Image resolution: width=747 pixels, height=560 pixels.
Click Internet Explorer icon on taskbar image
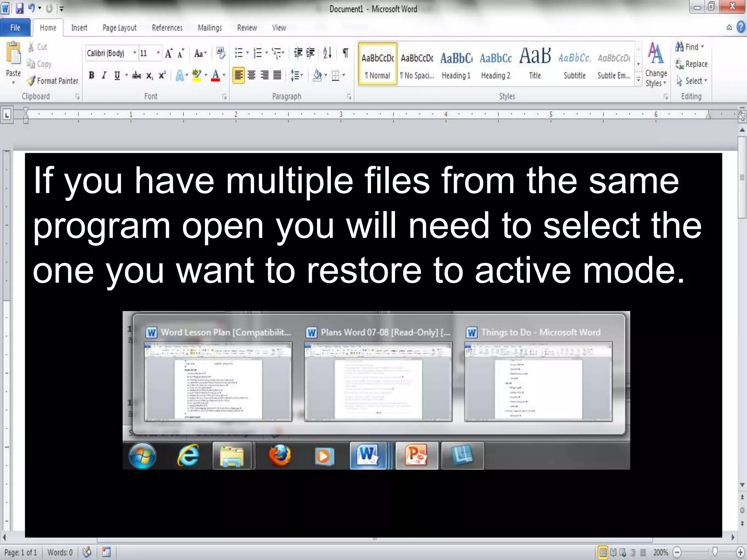pyautogui.click(x=188, y=455)
